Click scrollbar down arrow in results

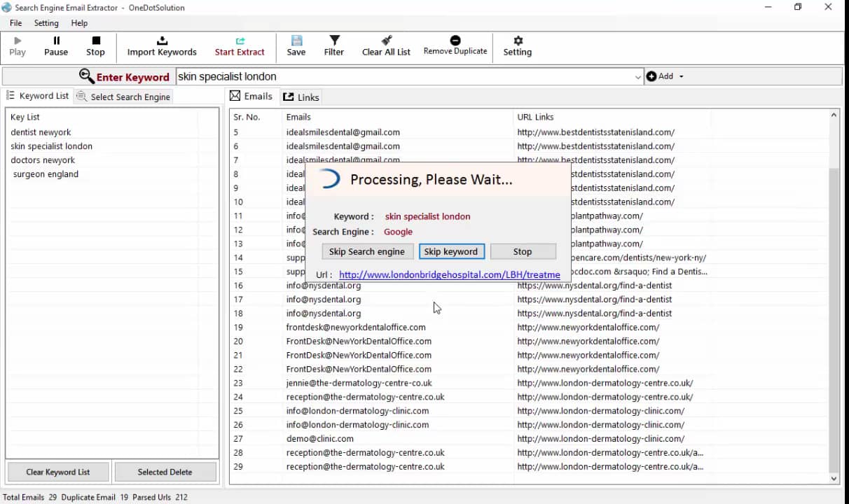click(x=834, y=478)
